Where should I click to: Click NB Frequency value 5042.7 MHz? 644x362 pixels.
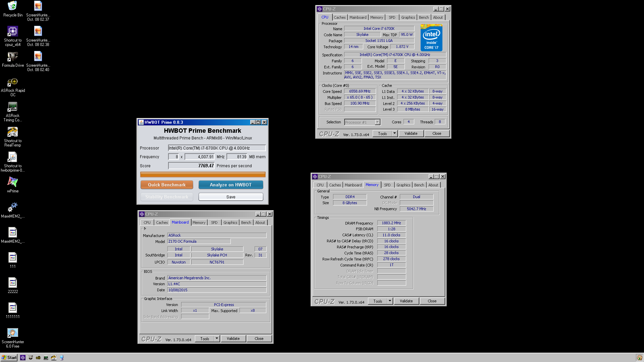[x=416, y=209]
